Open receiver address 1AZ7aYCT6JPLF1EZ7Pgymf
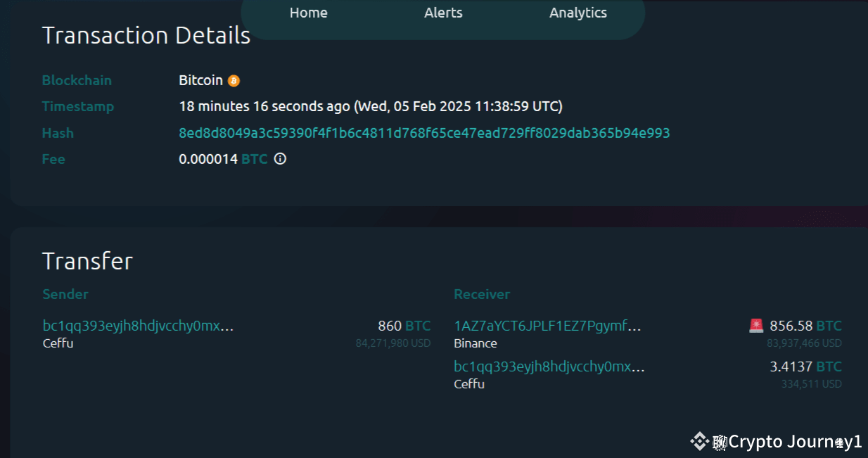 point(547,326)
